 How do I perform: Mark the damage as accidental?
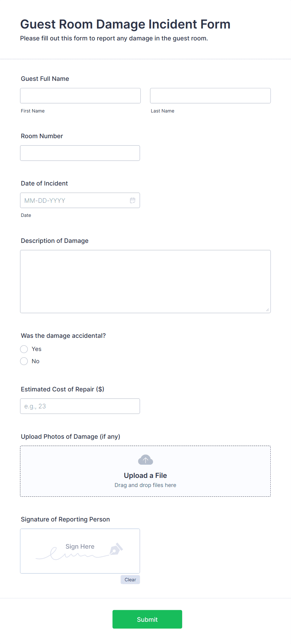click(x=24, y=349)
